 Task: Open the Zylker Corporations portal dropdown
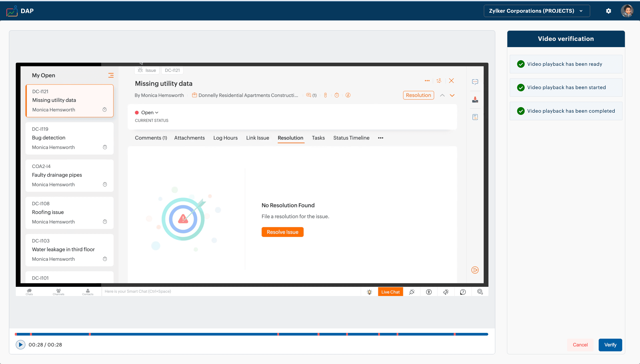536,11
